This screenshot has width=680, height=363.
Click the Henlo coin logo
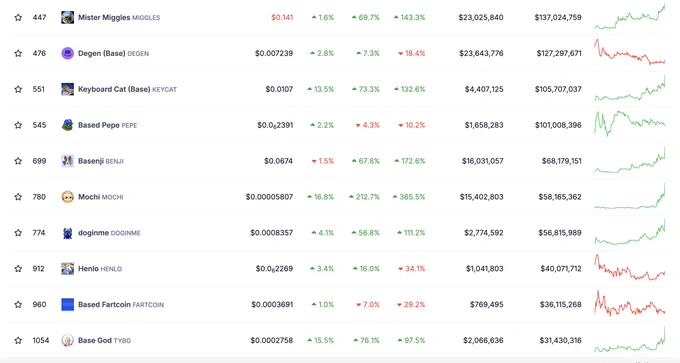point(67,269)
